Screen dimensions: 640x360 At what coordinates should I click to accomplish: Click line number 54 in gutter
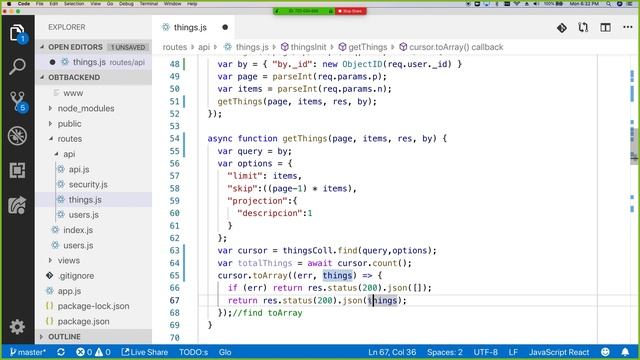(174, 138)
